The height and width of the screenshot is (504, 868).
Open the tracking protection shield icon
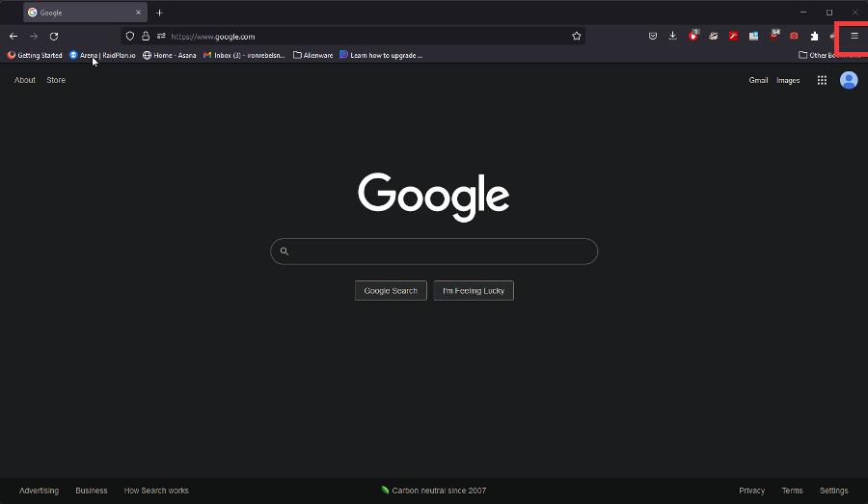coord(129,36)
